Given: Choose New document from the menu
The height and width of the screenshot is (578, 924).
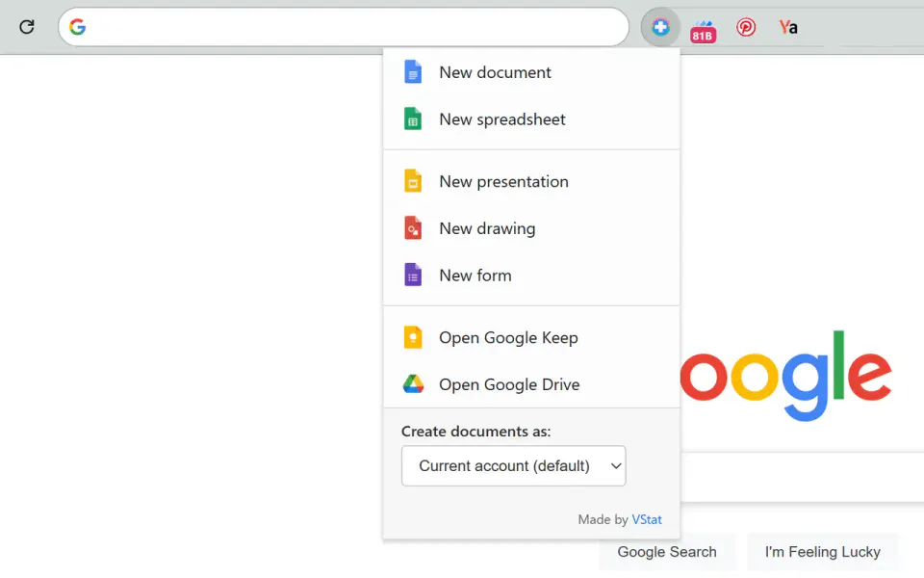Looking at the screenshot, I should (531, 72).
